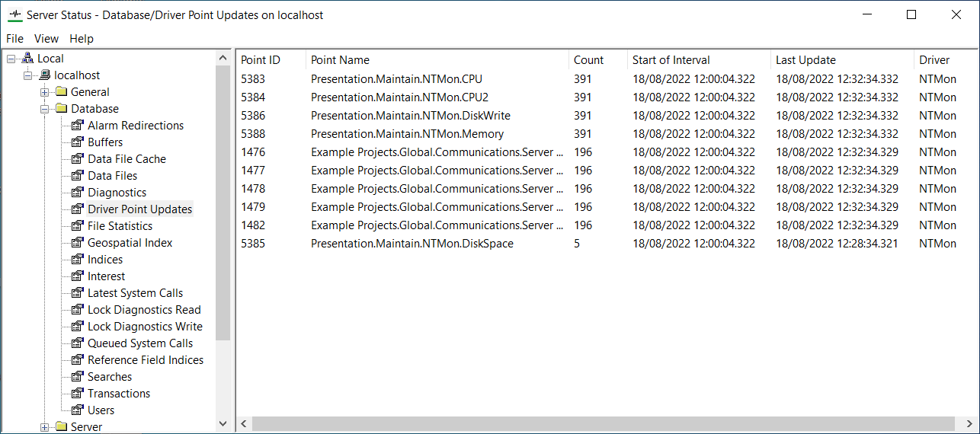Click the Diagnostics node icon
This screenshot has height=434, width=980.
point(78,193)
